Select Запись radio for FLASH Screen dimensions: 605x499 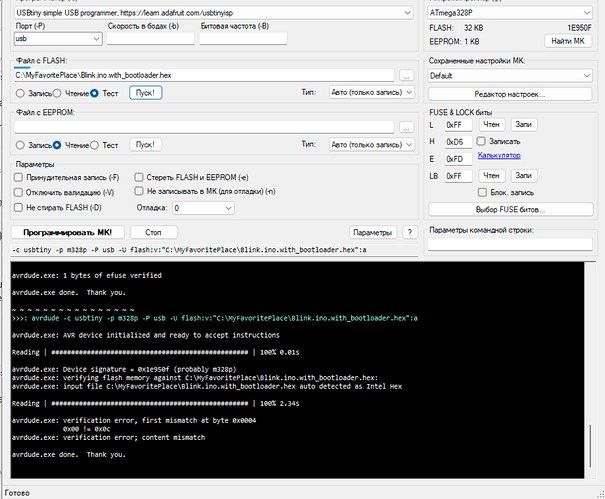pyautogui.click(x=34, y=93)
